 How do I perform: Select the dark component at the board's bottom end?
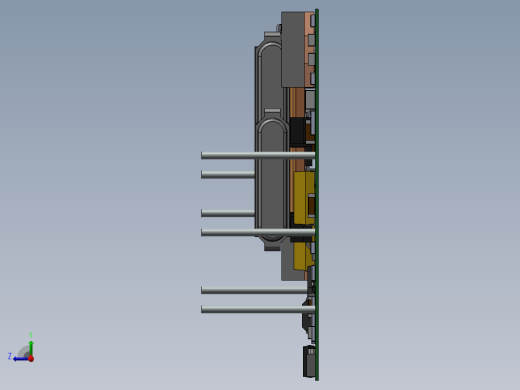tap(309, 362)
